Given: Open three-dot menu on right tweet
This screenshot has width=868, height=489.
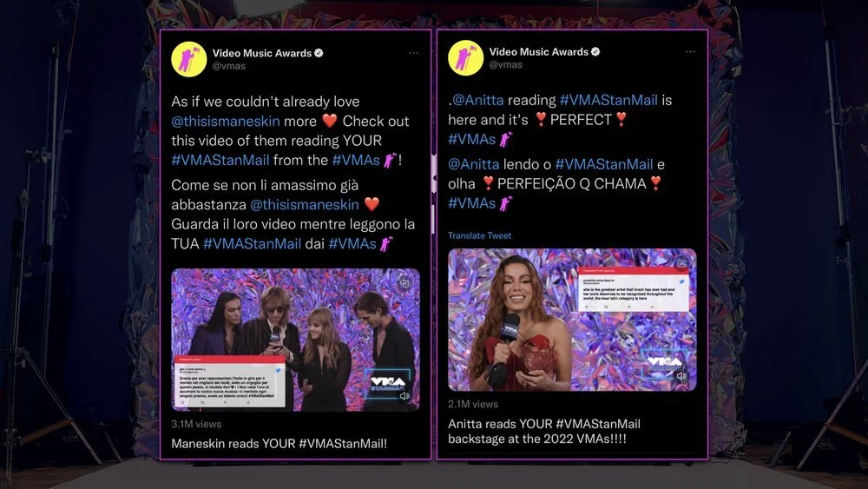Looking at the screenshot, I should click(x=690, y=51).
